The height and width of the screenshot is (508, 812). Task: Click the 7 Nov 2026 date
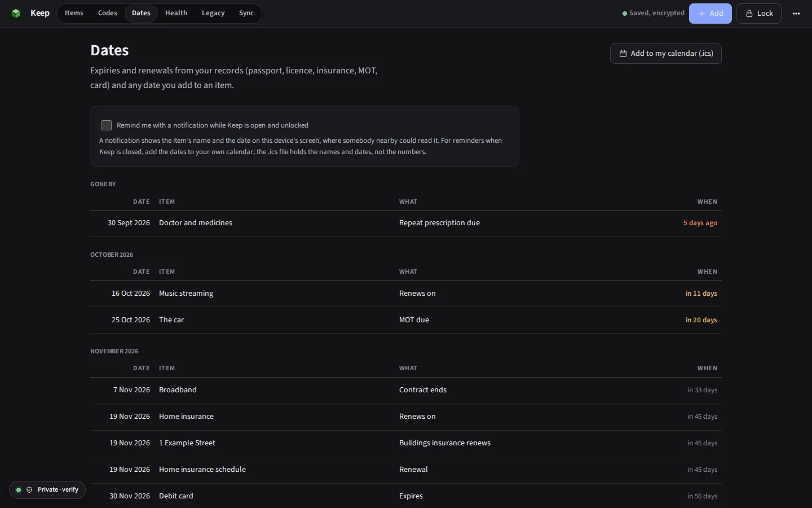tap(131, 390)
